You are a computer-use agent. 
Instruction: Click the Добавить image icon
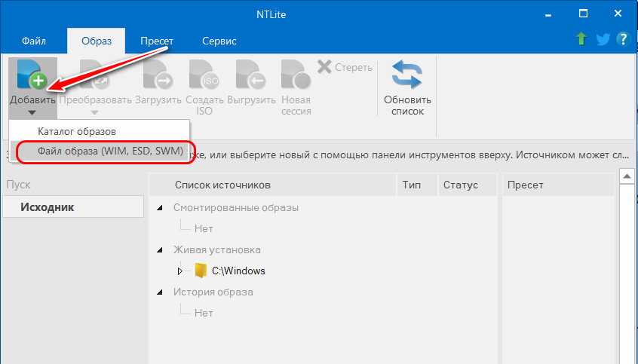pyautogui.click(x=32, y=75)
